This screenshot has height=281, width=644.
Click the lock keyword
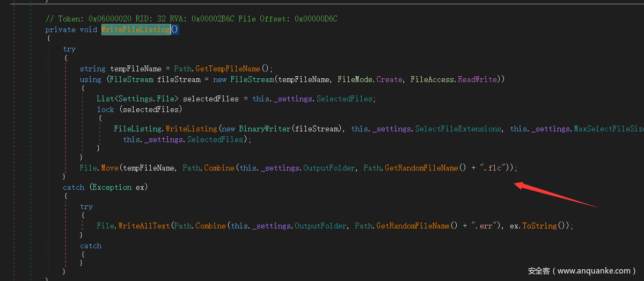pyautogui.click(x=105, y=109)
